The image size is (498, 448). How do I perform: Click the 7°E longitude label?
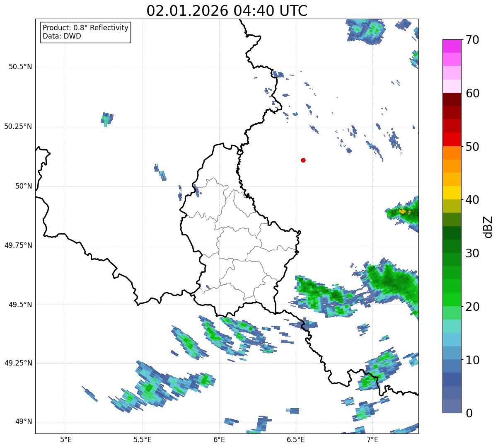(x=372, y=439)
